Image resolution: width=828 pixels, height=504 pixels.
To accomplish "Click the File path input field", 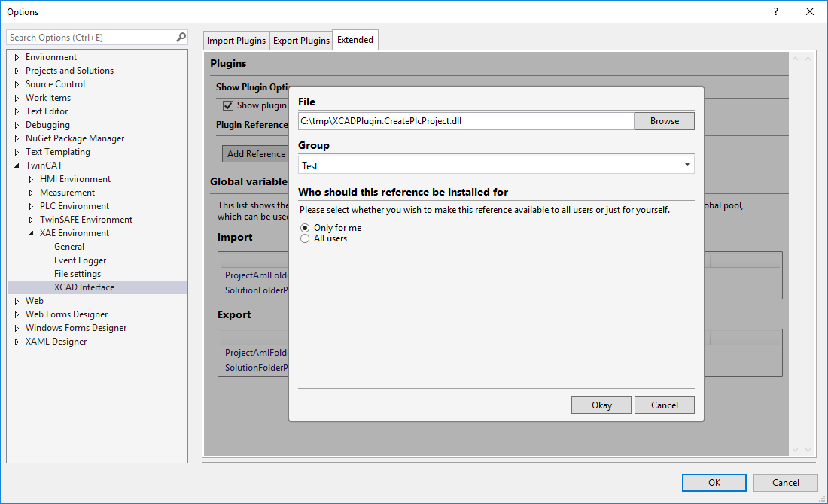I will click(x=466, y=121).
